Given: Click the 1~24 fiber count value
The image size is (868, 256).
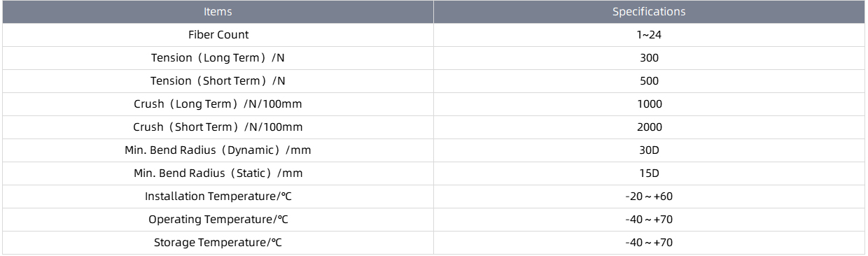Looking at the screenshot, I should coord(649,35).
